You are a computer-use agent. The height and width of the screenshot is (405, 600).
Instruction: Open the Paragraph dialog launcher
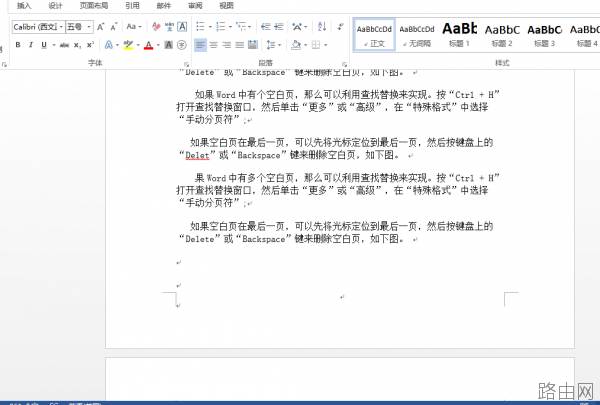coord(344,65)
